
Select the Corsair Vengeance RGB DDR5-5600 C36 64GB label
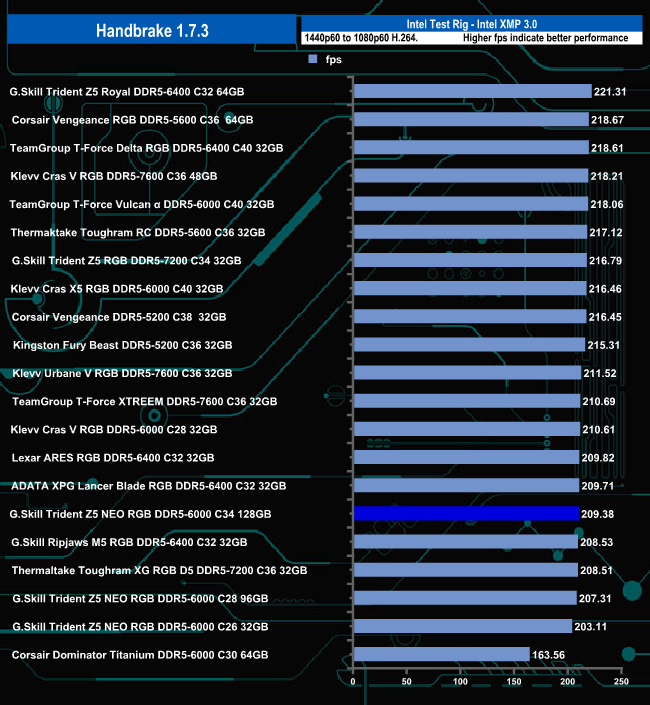133,120
